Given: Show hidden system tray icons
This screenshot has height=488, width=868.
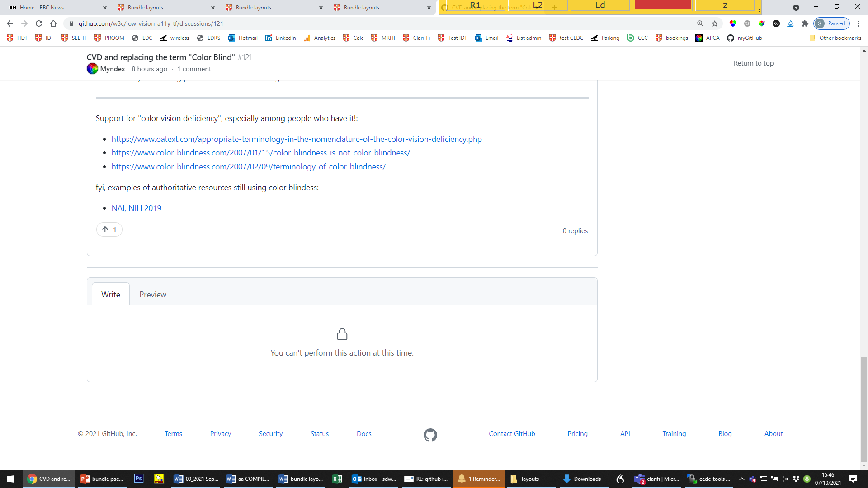Looking at the screenshot, I should tap(741, 479).
